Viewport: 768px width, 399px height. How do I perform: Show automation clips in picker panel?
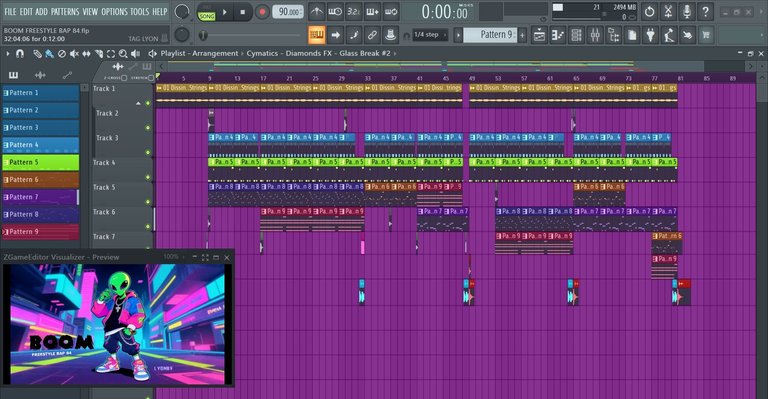point(67,75)
